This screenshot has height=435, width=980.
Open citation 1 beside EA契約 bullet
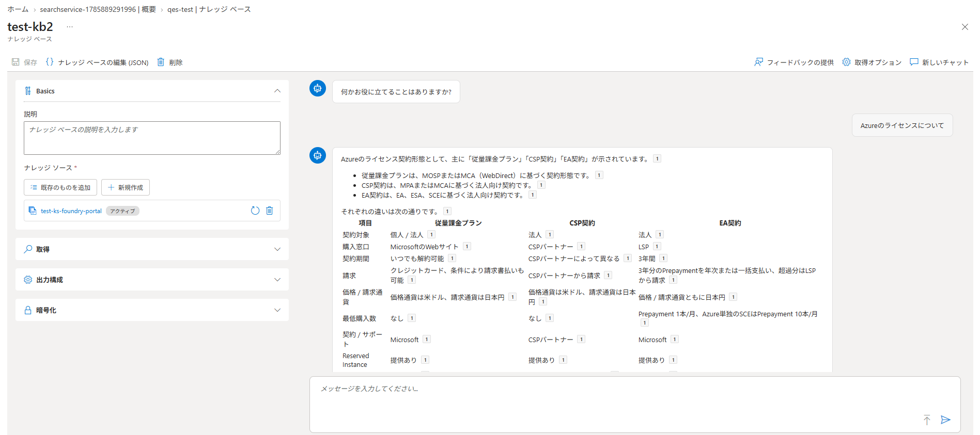click(x=533, y=195)
